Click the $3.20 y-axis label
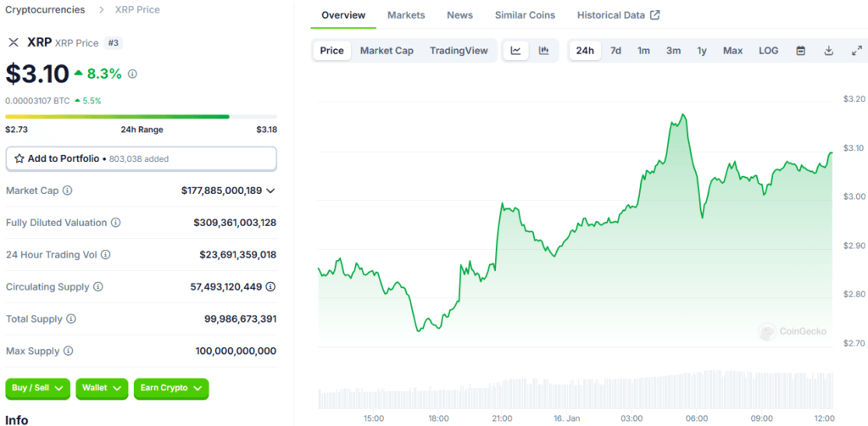 point(854,99)
